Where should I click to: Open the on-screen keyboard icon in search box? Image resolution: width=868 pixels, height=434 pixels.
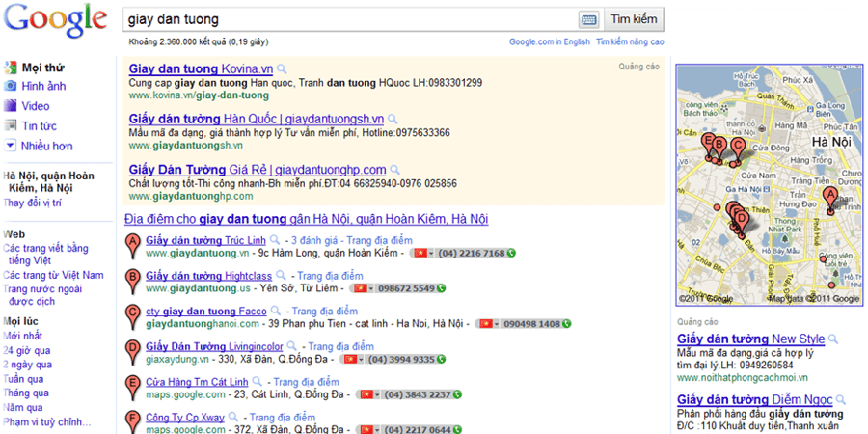click(589, 20)
